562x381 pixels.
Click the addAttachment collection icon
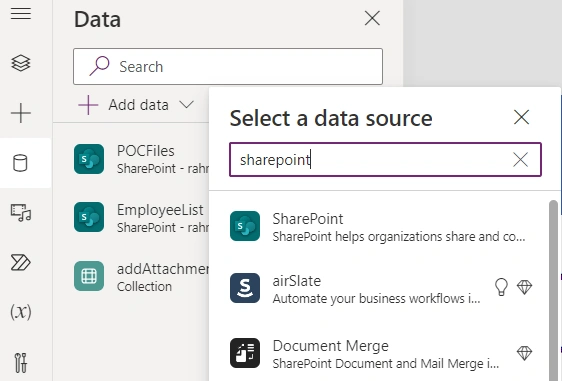point(89,276)
